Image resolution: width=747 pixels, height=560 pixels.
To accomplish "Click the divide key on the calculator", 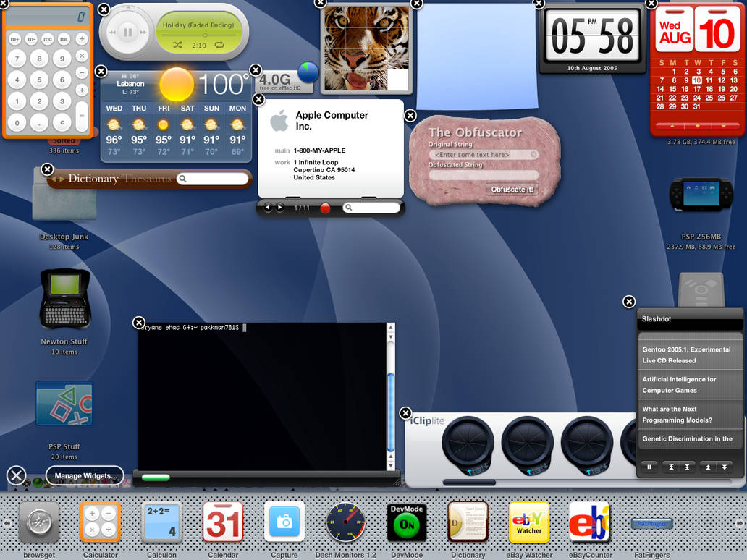I will click(x=82, y=38).
